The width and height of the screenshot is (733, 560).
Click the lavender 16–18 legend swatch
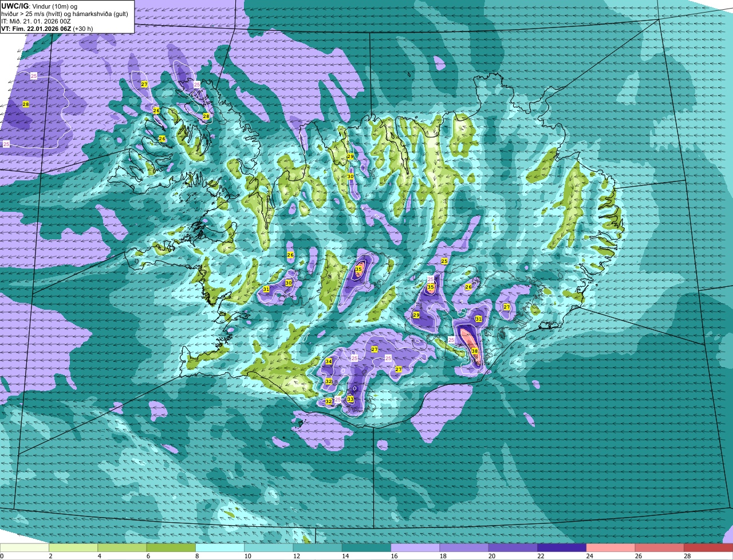point(415,547)
